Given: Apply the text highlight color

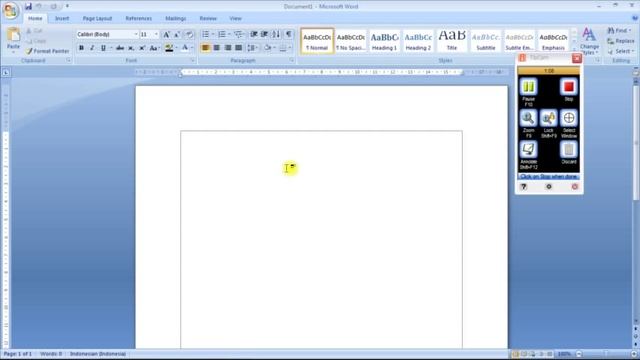Looking at the screenshot, I should [x=169, y=48].
